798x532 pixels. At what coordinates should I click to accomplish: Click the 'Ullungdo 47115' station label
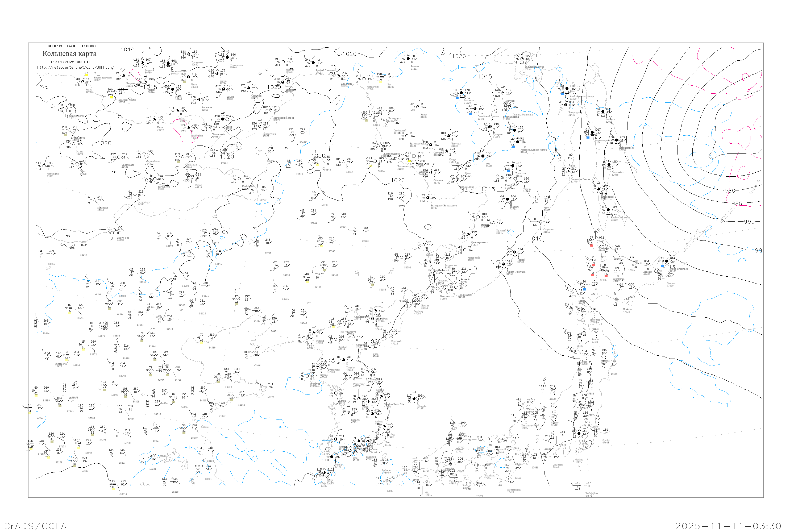click(421, 407)
